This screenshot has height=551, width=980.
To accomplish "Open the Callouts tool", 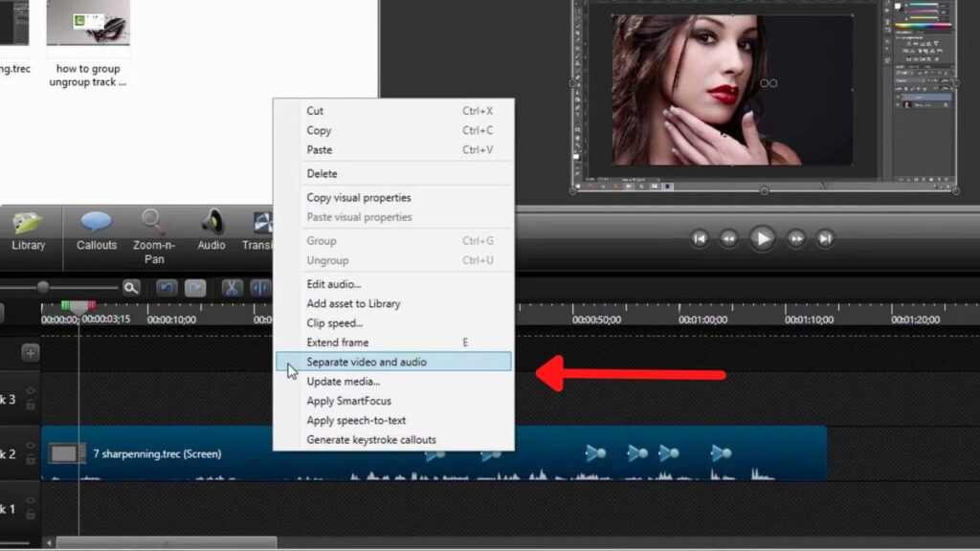I will (96, 231).
